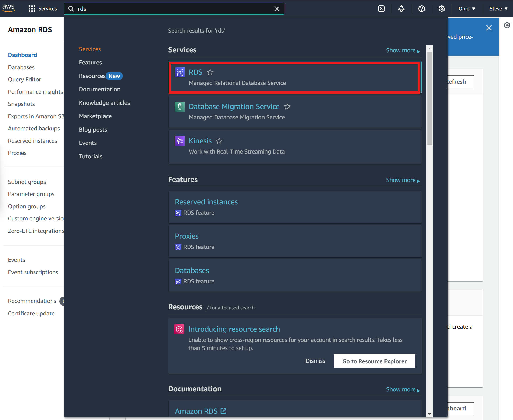Click the AWS logo home icon
Viewport: 513px width, 420px height.
pyautogui.click(x=8, y=8)
